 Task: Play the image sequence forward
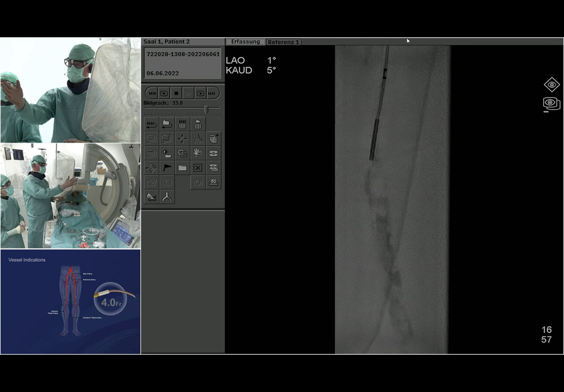tap(188, 93)
